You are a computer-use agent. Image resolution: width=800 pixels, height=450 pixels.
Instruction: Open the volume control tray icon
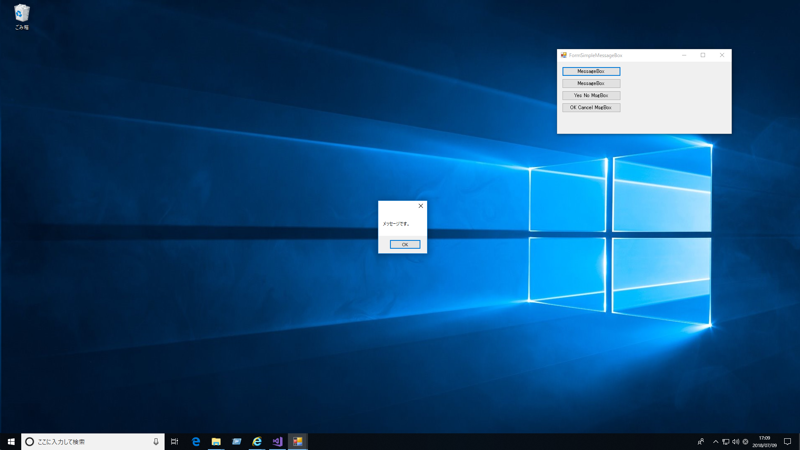point(735,441)
